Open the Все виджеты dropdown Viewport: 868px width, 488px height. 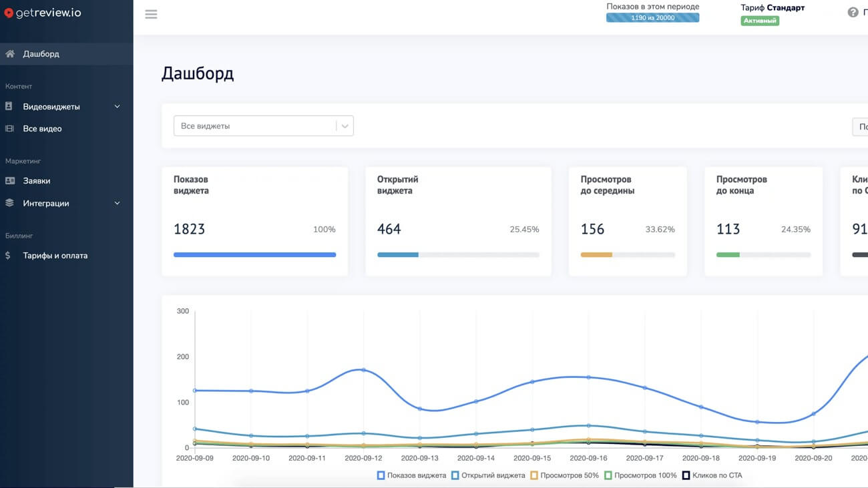tap(263, 126)
